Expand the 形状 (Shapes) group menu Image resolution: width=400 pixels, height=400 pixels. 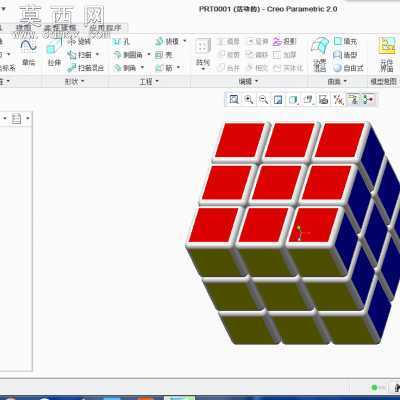point(75,81)
